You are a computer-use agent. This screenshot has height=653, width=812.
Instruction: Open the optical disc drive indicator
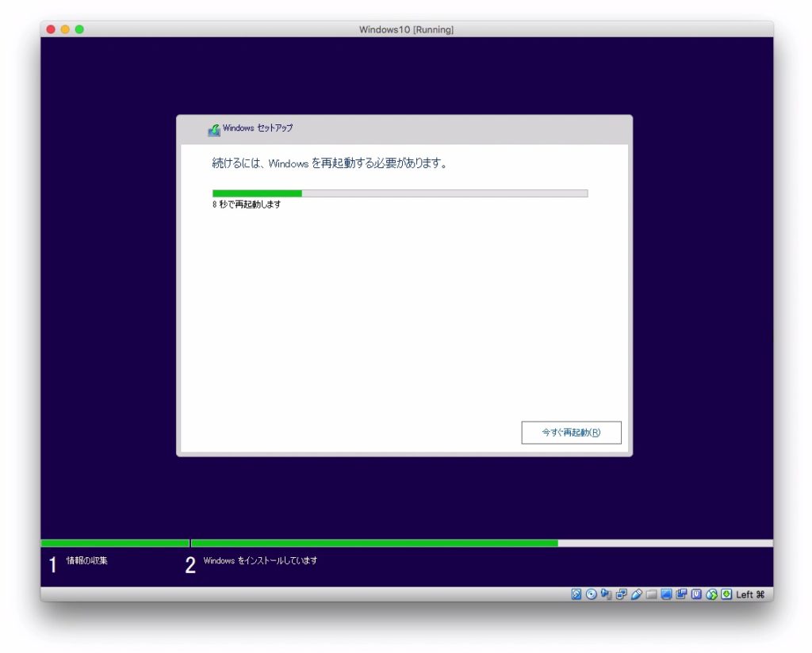coord(591,594)
